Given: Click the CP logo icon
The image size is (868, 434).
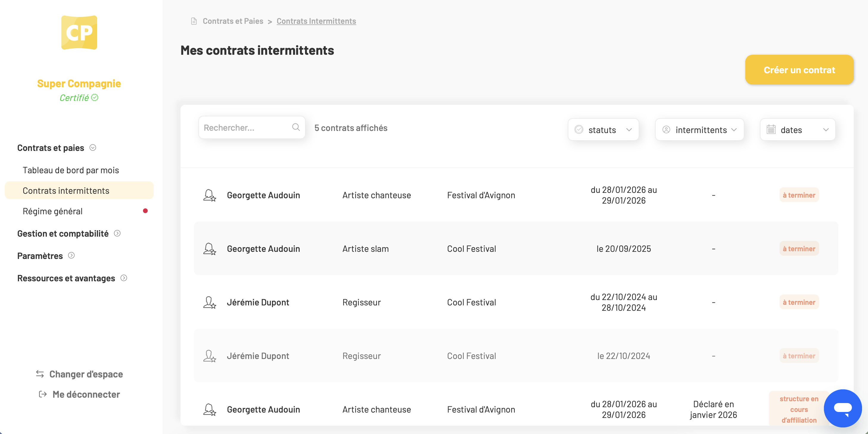Looking at the screenshot, I should point(79,33).
